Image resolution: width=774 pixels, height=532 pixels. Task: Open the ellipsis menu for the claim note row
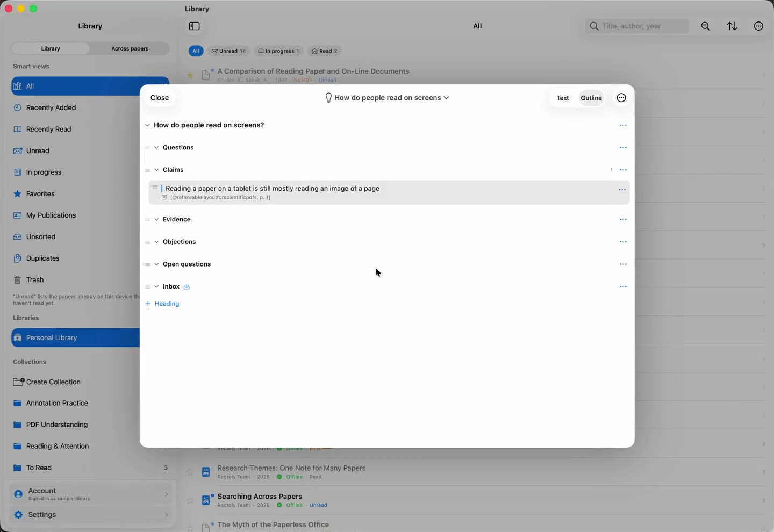[622, 190]
